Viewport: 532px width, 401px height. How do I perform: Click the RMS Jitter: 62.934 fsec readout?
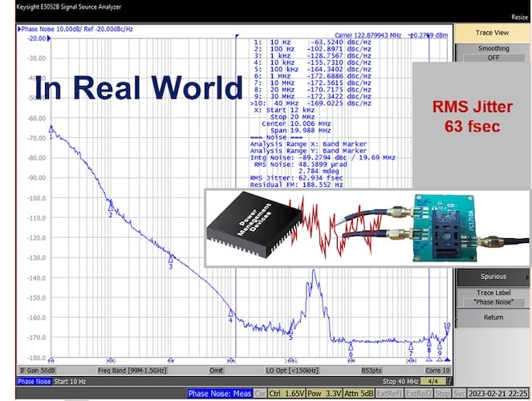tap(297, 178)
